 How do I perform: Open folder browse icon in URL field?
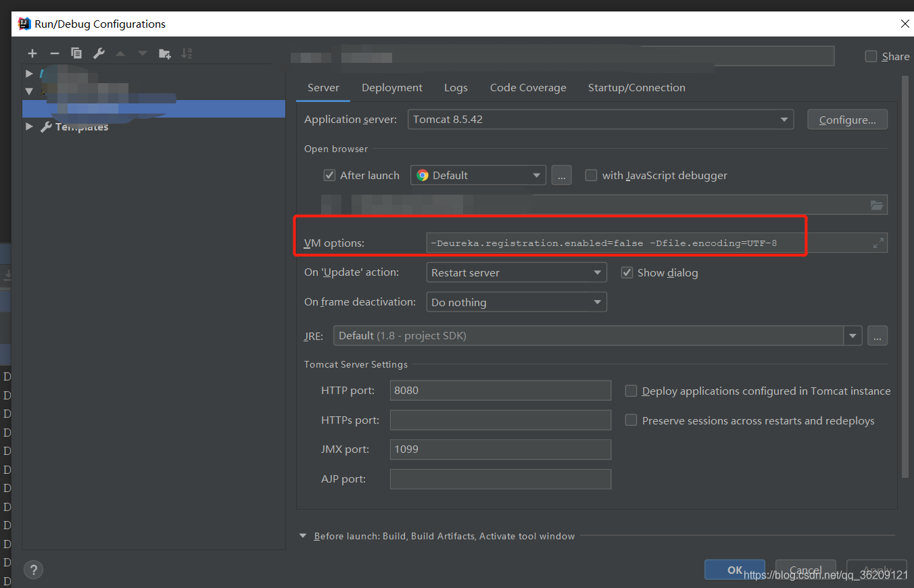point(877,205)
